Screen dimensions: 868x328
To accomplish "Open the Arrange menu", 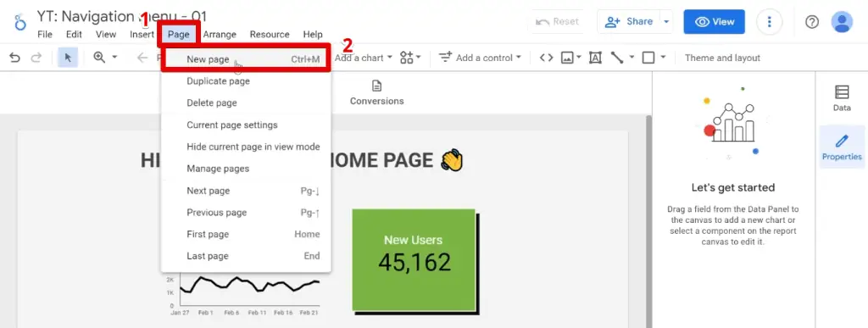I will click(220, 34).
